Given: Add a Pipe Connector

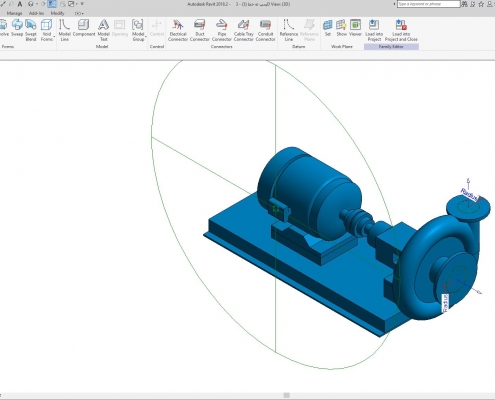Looking at the screenshot, I should click(x=222, y=30).
